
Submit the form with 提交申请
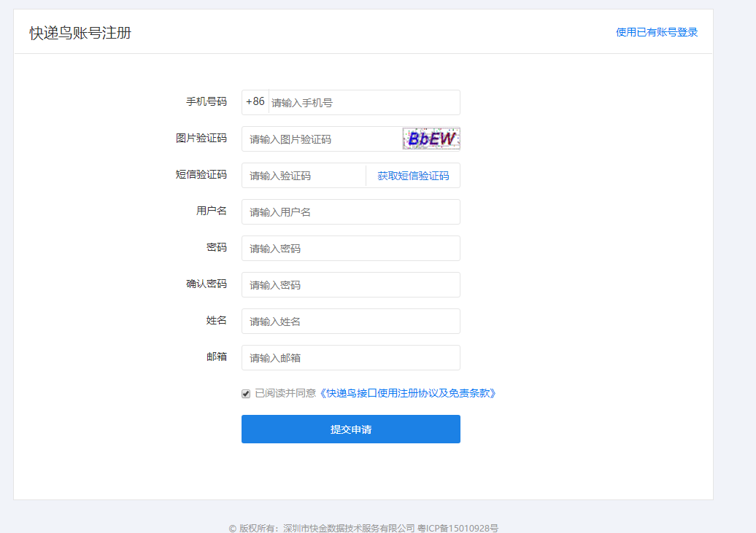(x=351, y=429)
